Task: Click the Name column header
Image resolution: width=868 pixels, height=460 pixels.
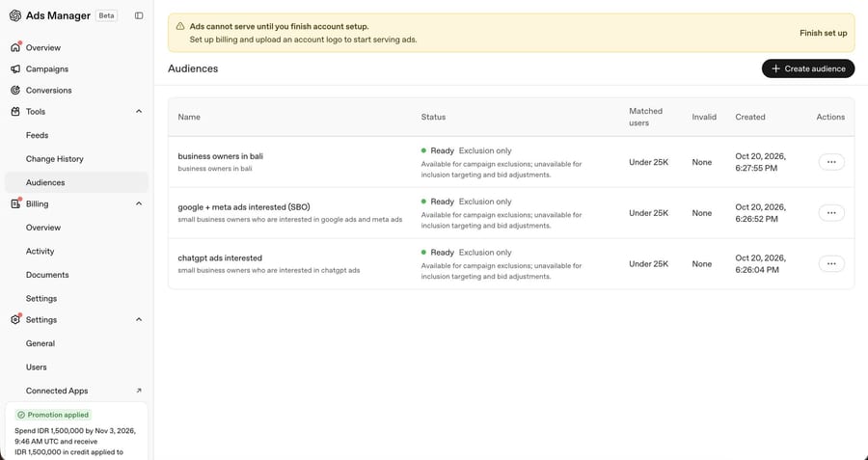Action: [189, 117]
